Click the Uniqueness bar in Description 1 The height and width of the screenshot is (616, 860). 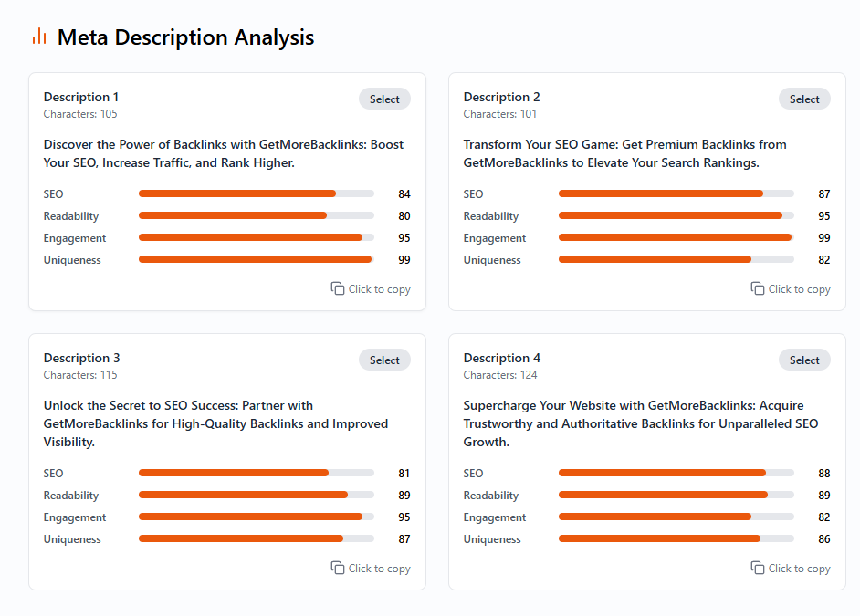(x=257, y=259)
